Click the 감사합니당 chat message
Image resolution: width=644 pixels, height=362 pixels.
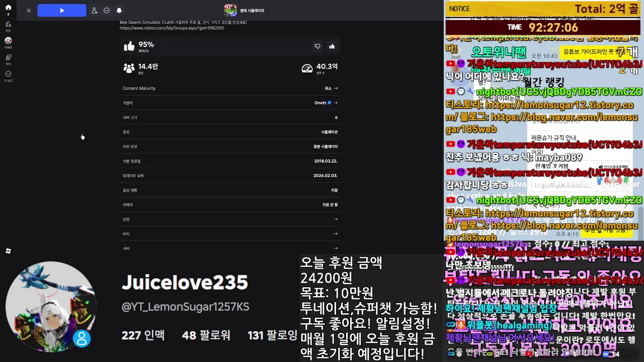(477, 185)
